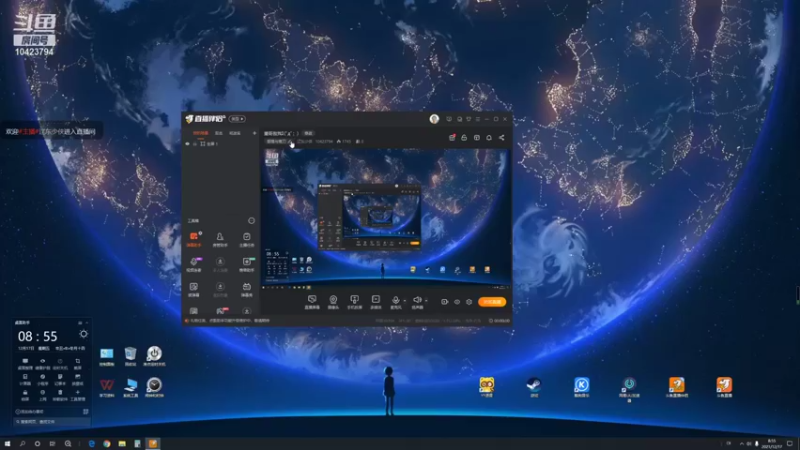Open the blue K music desktop shortcut
Viewport: 800px width, 450px height.
[582, 387]
